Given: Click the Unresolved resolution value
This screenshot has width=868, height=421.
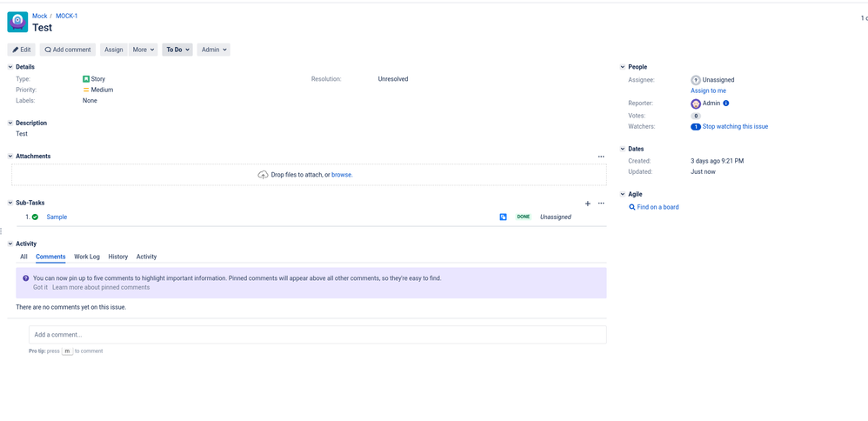Looking at the screenshot, I should (x=393, y=79).
